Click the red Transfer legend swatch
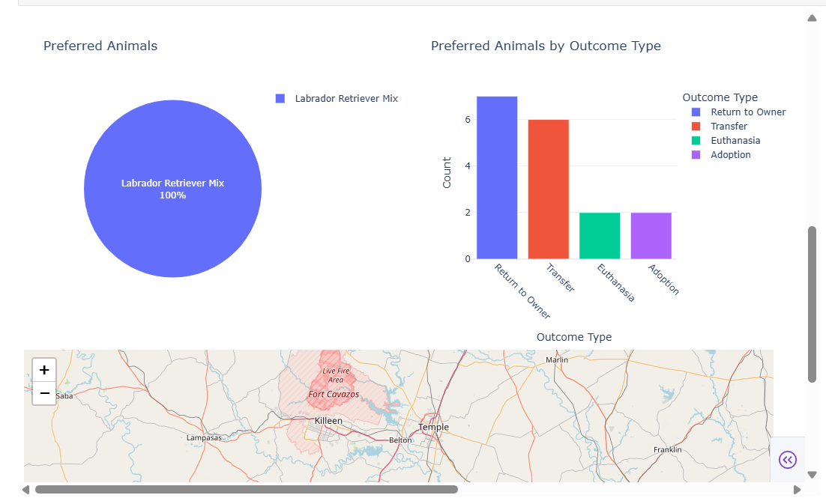This screenshot has height=504, width=826. 696,127
